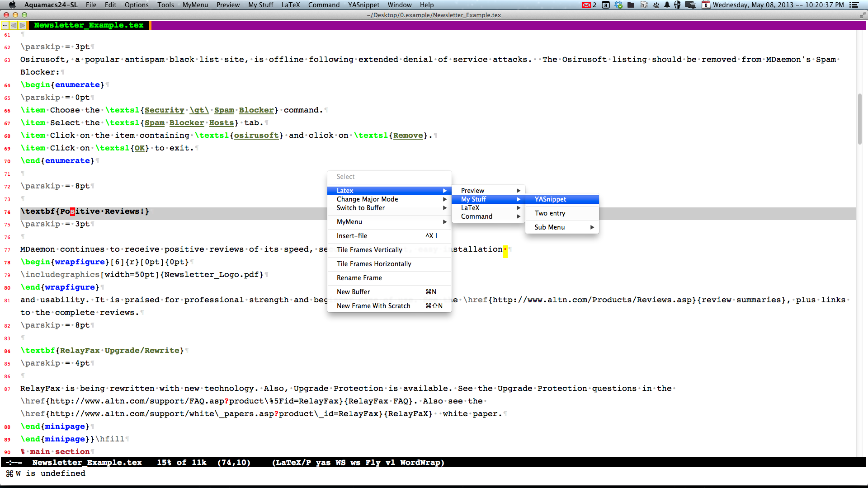Open the Options menu
This screenshot has height=488, width=868.
click(137, 5)
